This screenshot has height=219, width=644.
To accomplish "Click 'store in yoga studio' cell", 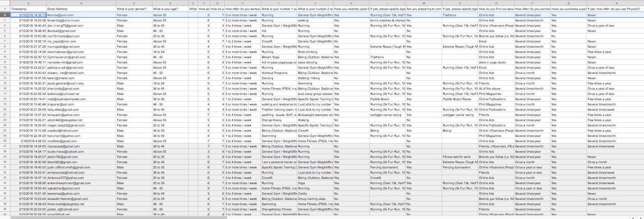I will [495, 63].
